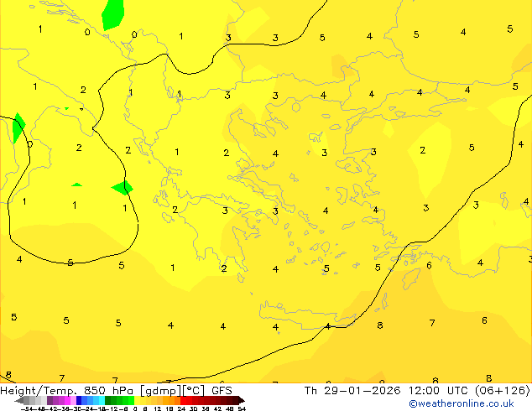
Task: Click the 850 hPa pressure level text
Action: pos(108,391)
